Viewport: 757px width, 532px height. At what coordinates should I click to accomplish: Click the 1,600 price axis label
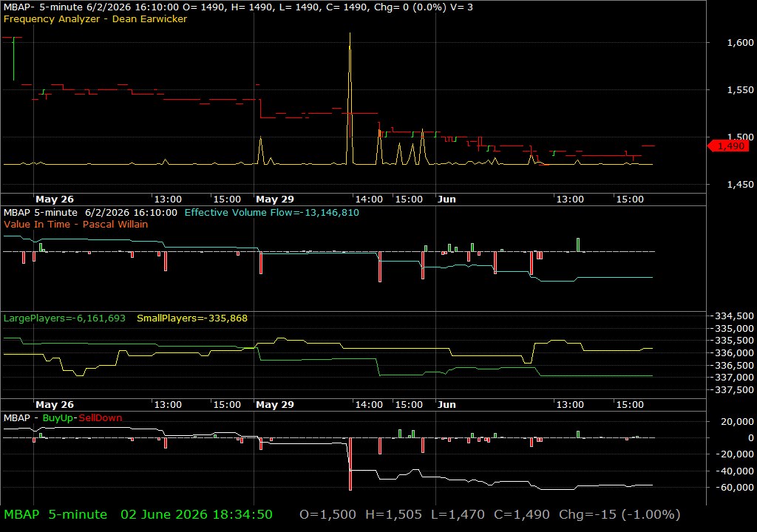click(x=740, y=42)
